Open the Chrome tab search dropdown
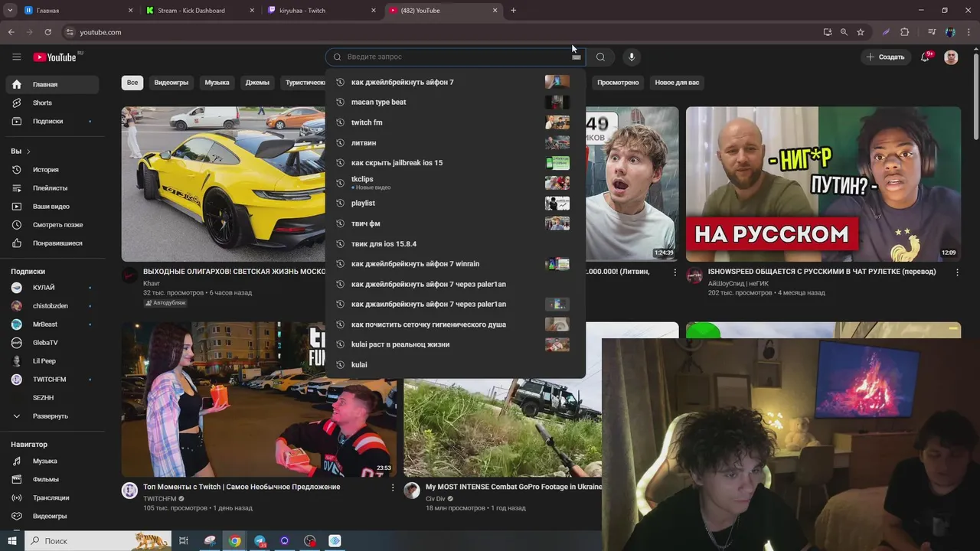 point(10,10)
